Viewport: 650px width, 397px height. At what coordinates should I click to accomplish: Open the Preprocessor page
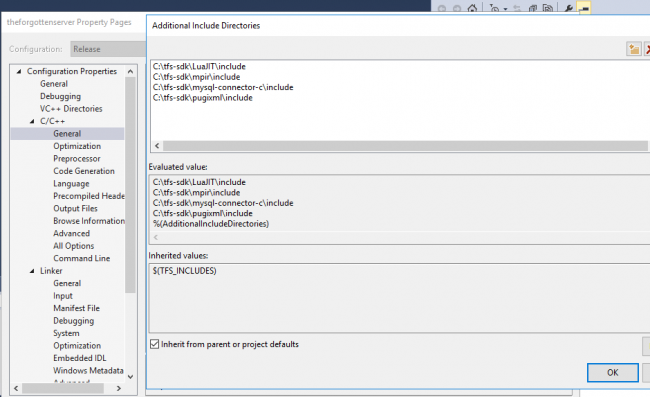click(x=77, y=158)
